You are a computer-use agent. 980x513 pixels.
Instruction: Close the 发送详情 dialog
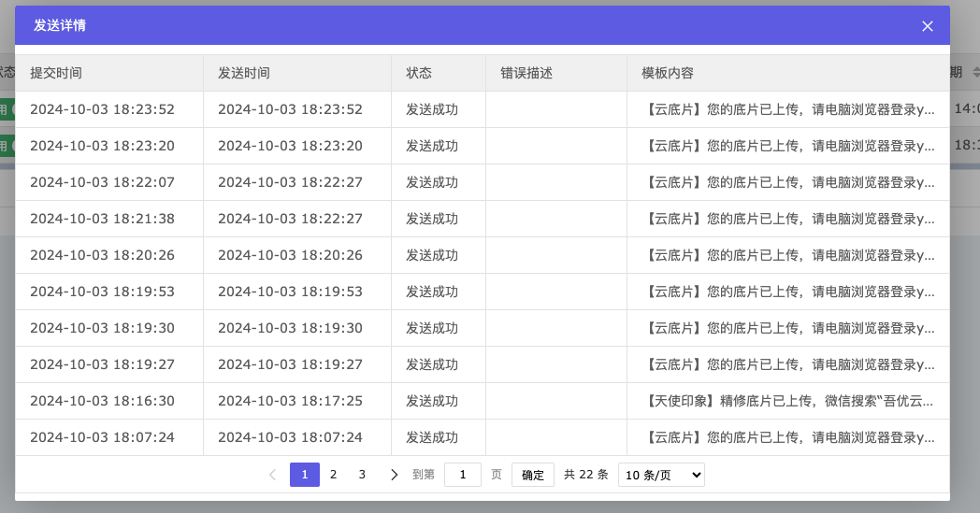(x=927, y=26)
